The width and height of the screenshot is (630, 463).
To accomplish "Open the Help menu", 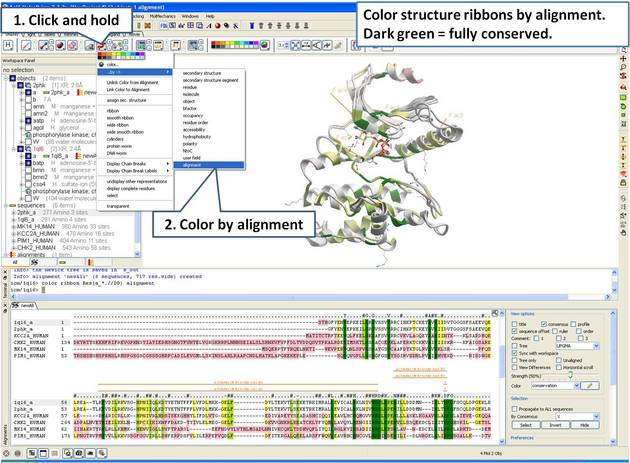I will tap(210, 16).
